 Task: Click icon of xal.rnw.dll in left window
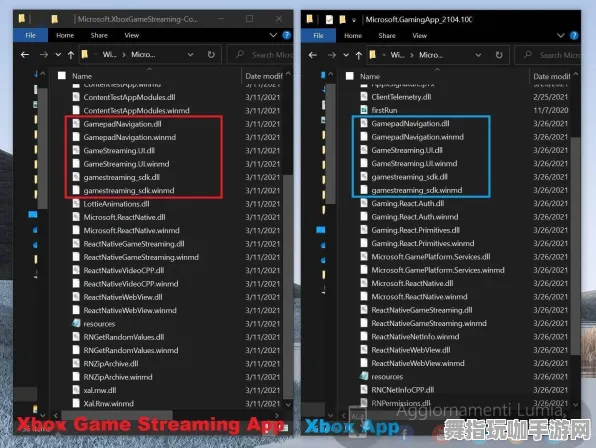[76, 390]
